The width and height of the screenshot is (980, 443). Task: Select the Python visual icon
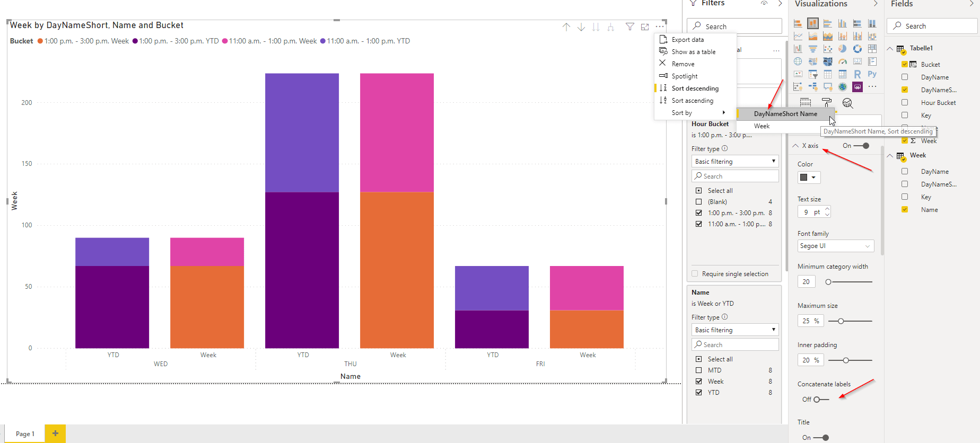click(872, 74)
